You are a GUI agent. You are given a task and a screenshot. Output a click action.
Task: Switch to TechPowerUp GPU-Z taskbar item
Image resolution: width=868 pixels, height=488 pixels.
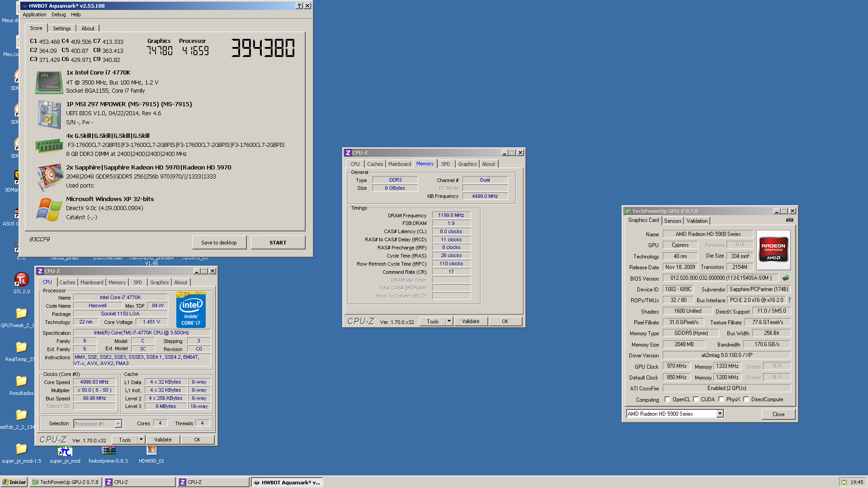66,482
